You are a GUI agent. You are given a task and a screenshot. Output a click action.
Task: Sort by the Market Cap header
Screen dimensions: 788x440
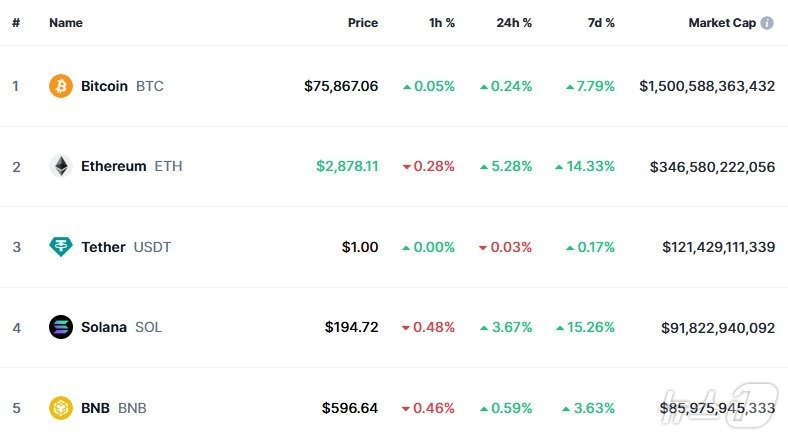pyautogui.click(x=721, y=22)
